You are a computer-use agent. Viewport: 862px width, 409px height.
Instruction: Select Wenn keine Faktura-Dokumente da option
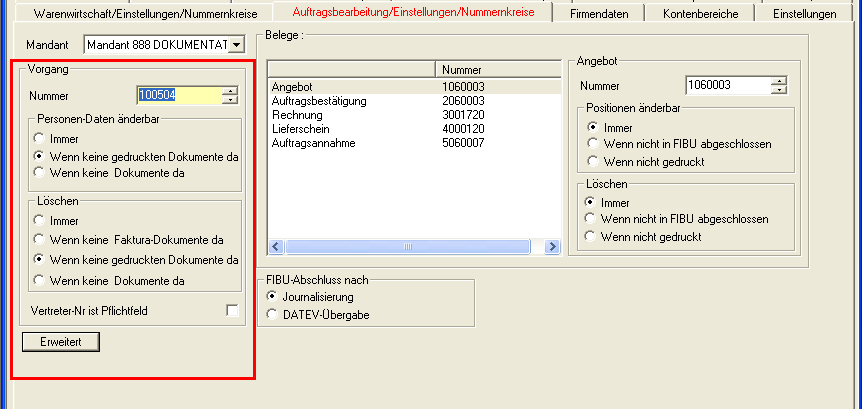(39, 239)
